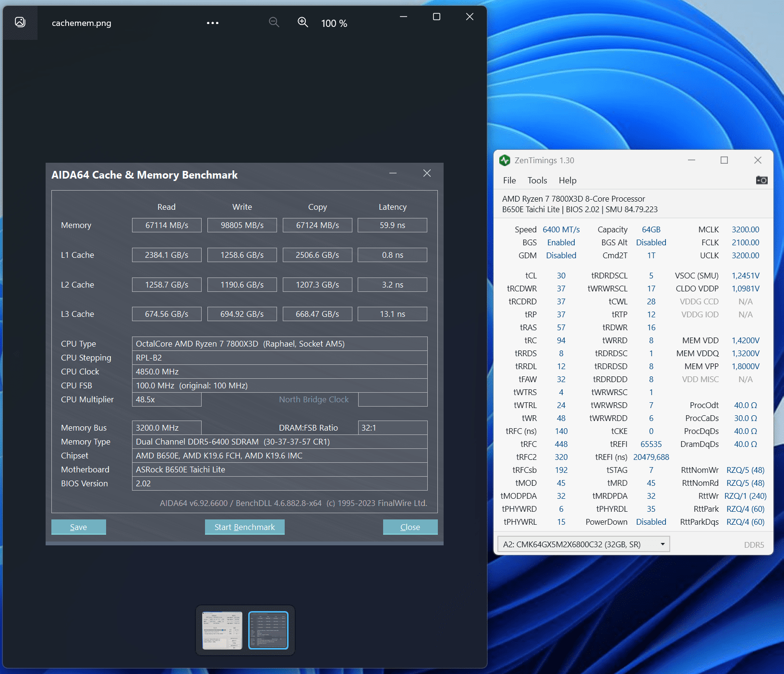Open the three-dots See more menu
Viewport: 784px width, 674px height.
[x=213, y=23]
